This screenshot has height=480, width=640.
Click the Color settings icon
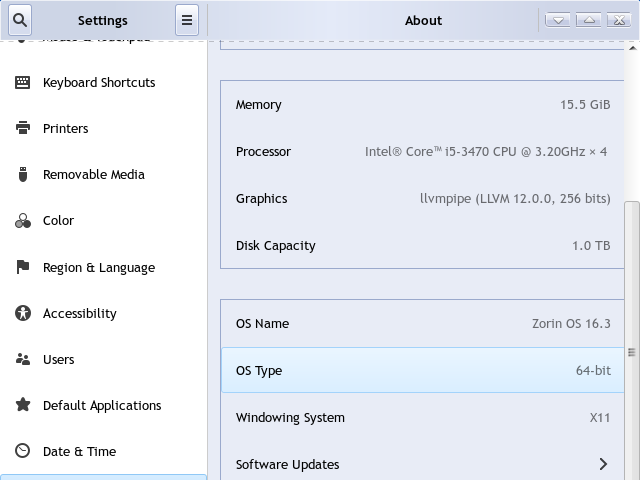[x=22, y=221]
